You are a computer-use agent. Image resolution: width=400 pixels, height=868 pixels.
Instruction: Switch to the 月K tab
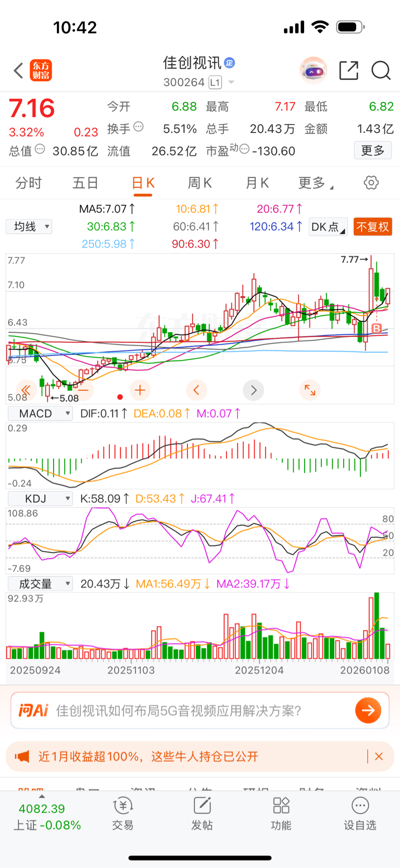(257, 183)
